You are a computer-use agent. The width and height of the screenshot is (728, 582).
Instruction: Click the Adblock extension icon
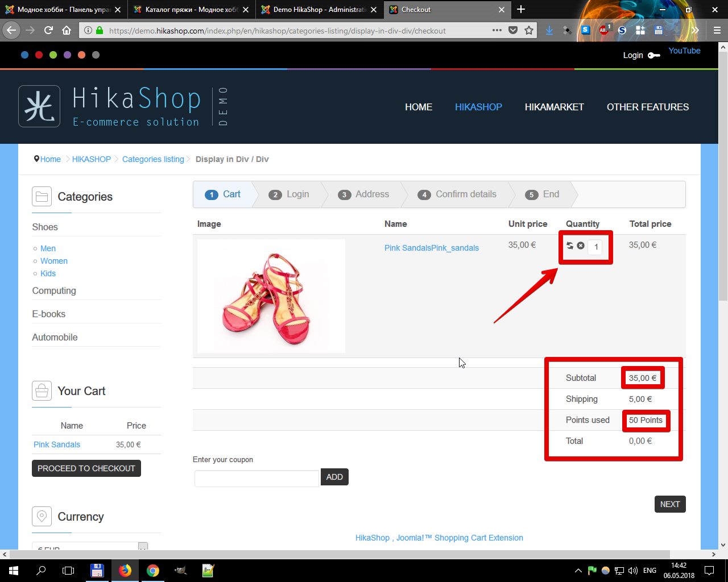pos(604,31)
